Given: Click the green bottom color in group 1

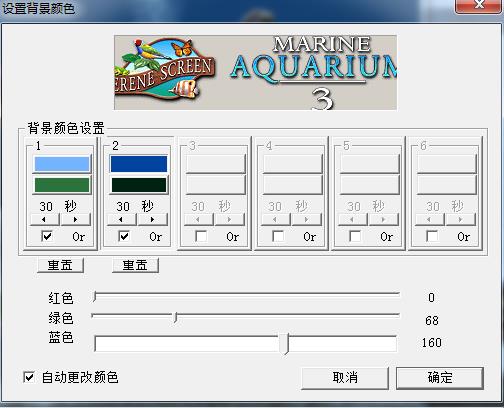Looking at the screenshot, I should 62,185.
